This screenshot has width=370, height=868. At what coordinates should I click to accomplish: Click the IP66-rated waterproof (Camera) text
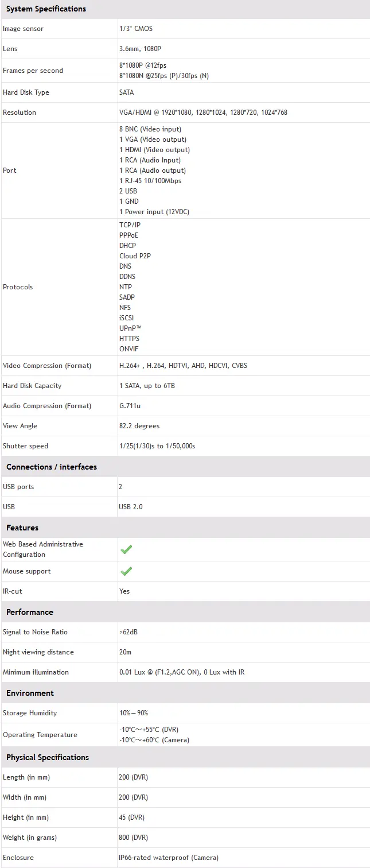click(x=169, y=858)
